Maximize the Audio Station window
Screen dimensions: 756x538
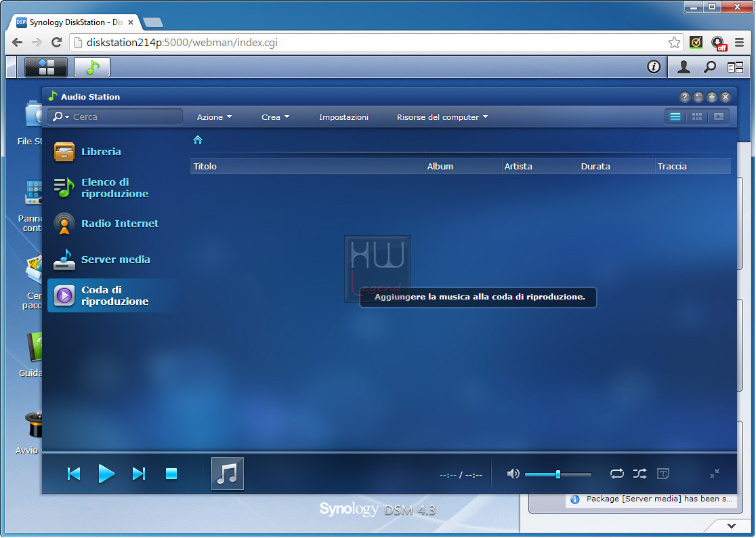click(712, 97)
